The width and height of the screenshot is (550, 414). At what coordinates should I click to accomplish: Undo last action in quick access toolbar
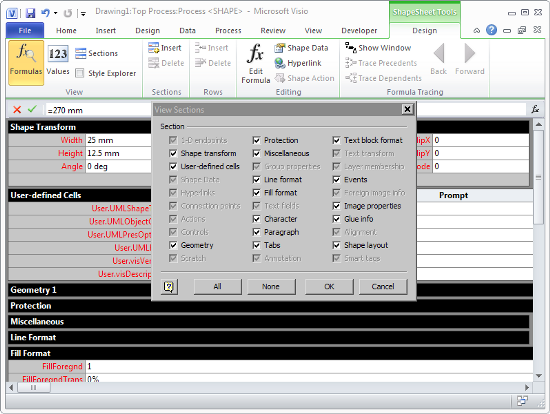coord(46,13)
